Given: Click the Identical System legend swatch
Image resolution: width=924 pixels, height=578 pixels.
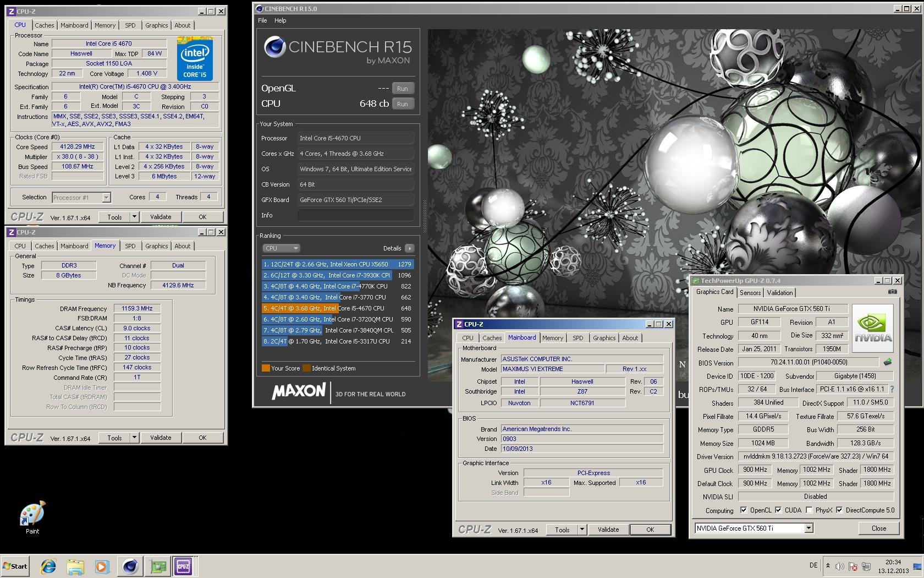Looking at the screenshot, I should point(306,368).
